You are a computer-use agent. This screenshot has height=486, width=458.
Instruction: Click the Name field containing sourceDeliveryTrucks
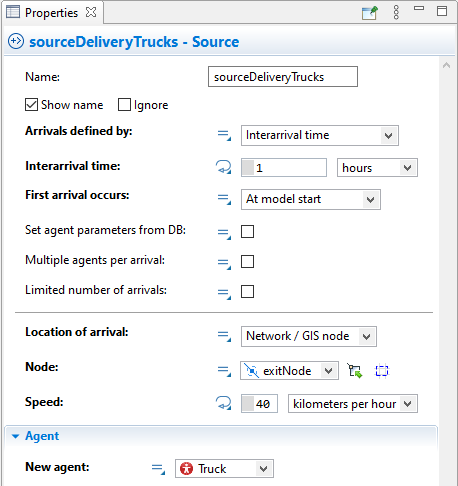[283, 77]
